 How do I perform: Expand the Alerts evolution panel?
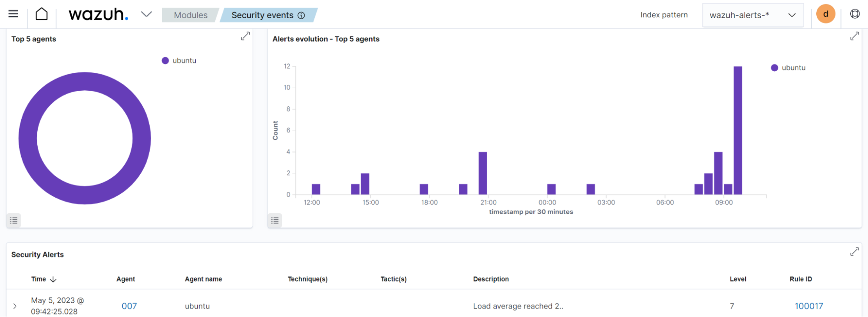[x=855, y=36]
